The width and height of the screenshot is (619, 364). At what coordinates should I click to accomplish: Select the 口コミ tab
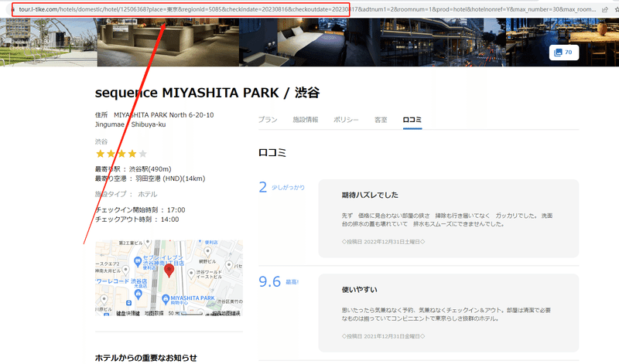[x=412, y=120]
